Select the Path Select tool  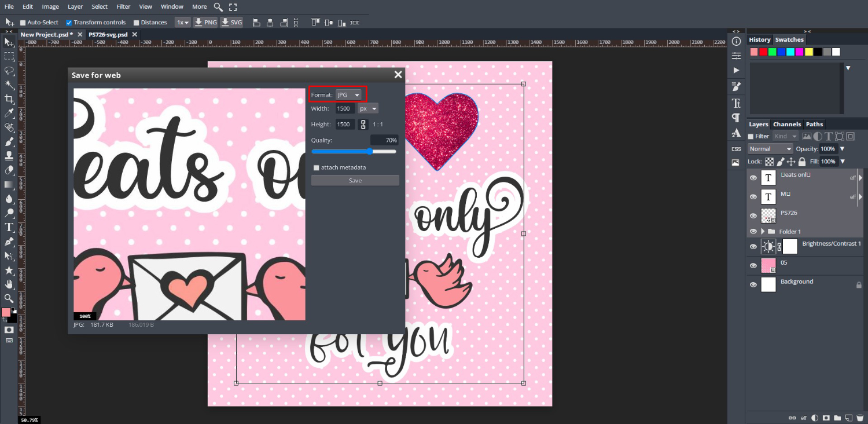point(9,255)
